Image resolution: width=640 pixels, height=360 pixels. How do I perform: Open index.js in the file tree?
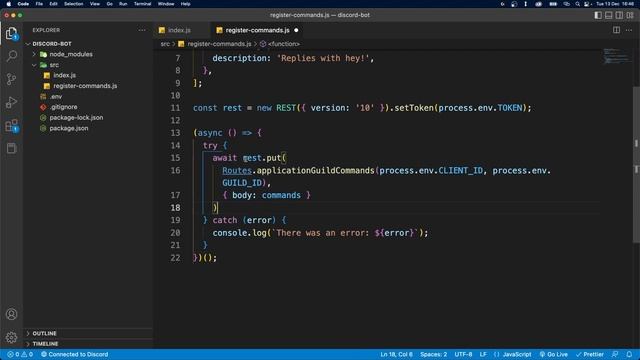[x=64, y=75]
